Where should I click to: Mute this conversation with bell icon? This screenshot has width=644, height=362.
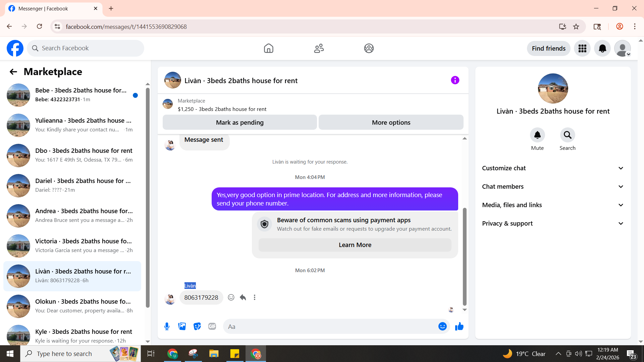(x=537, y=135)
